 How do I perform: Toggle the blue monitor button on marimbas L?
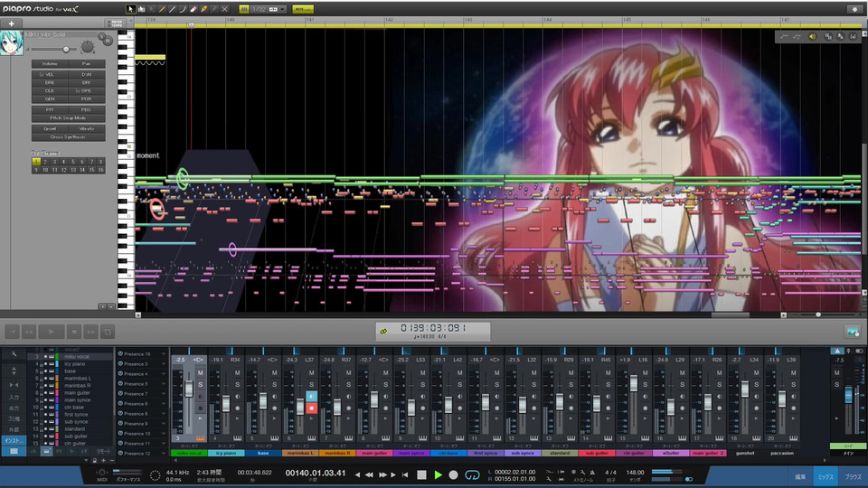tap(311, 396)
